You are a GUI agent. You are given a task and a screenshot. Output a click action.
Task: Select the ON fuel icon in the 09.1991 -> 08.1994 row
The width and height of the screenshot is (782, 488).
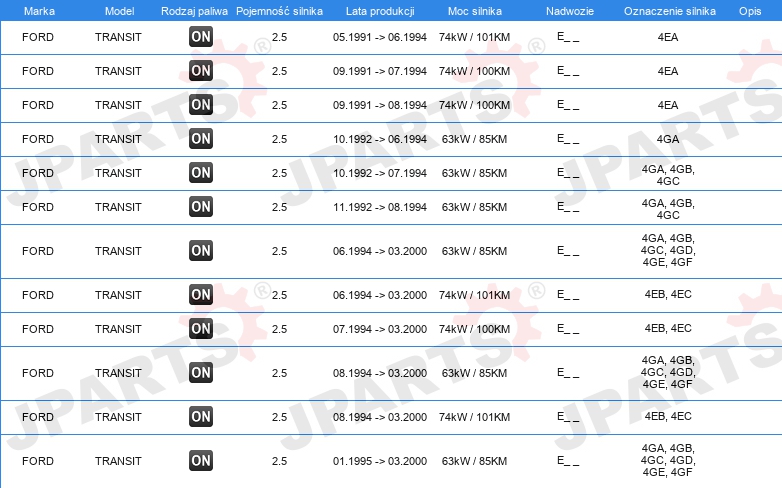(200, 104)
